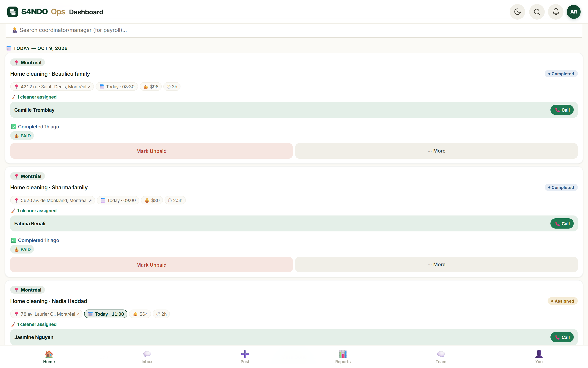This screenshot has height=368, width=588.
Task: Click the calendar icon beside TODAY — OCT 9, 2026
Action: 9,48
